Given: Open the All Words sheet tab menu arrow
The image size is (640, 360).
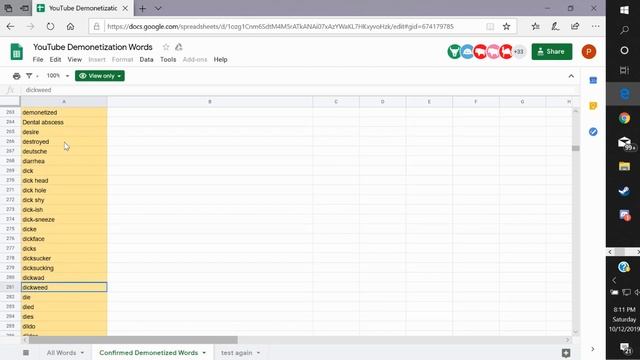Looking at the screenshot, I should pyautogui.click(x=82, y=353).
